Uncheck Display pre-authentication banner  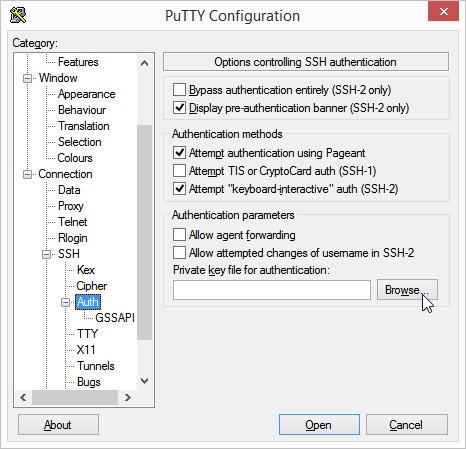179,108
